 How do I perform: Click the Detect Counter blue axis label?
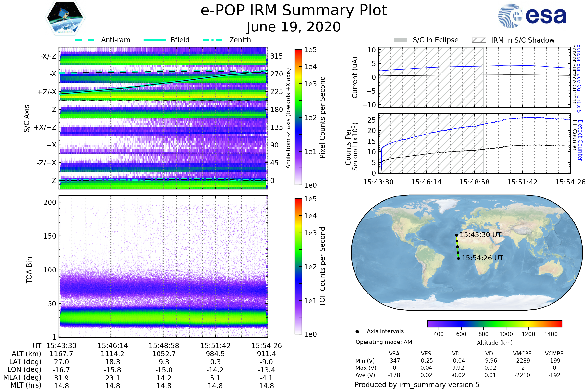[580, 140]
